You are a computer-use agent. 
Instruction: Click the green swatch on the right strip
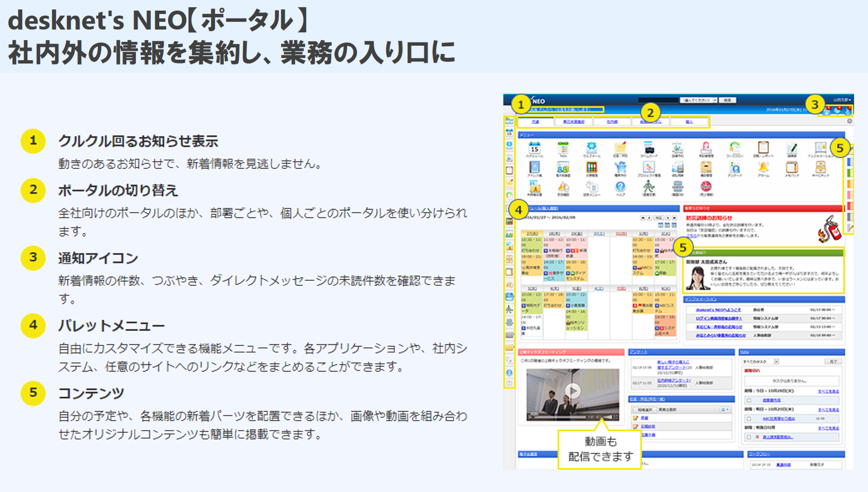pyautogui.click(x=850, y=173)
